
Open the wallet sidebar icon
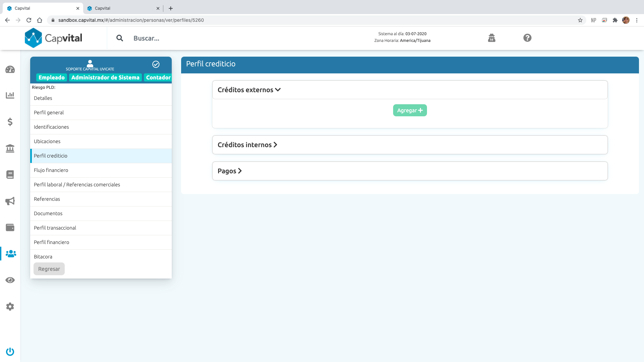tap(10, 228)
